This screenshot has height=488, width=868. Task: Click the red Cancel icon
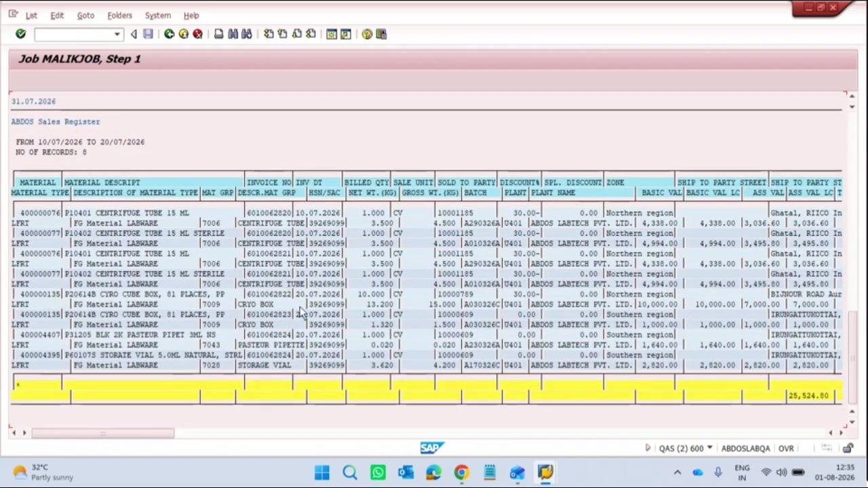(x=197, y=34)
